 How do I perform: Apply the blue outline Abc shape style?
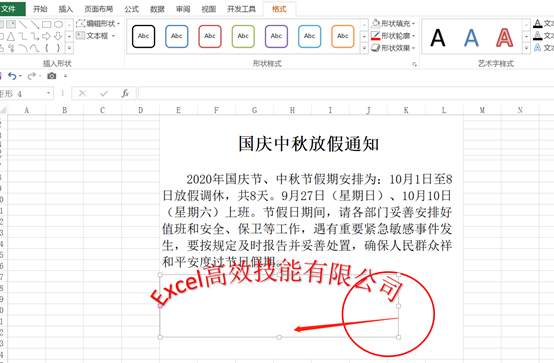coord(177,36)
